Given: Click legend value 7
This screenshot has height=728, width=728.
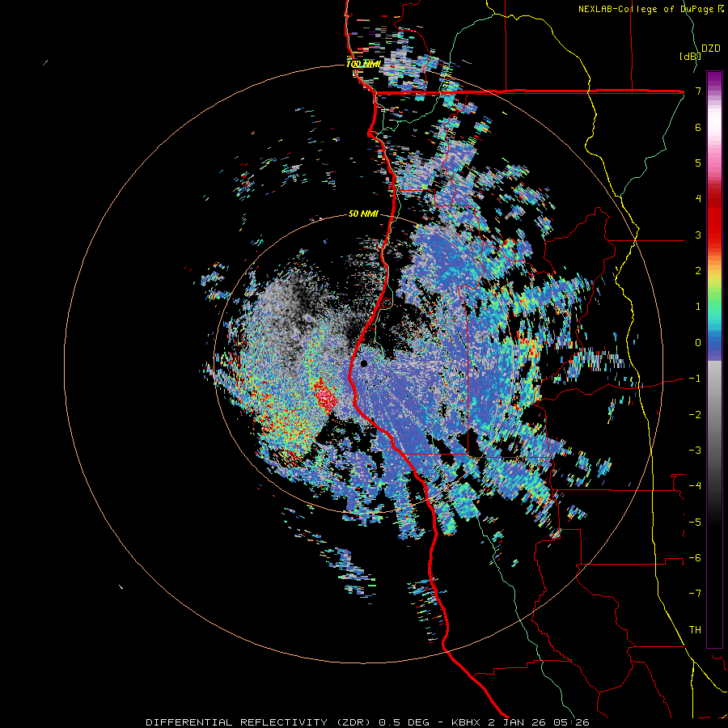Looking at the screenshot, I should pos(698,91).
